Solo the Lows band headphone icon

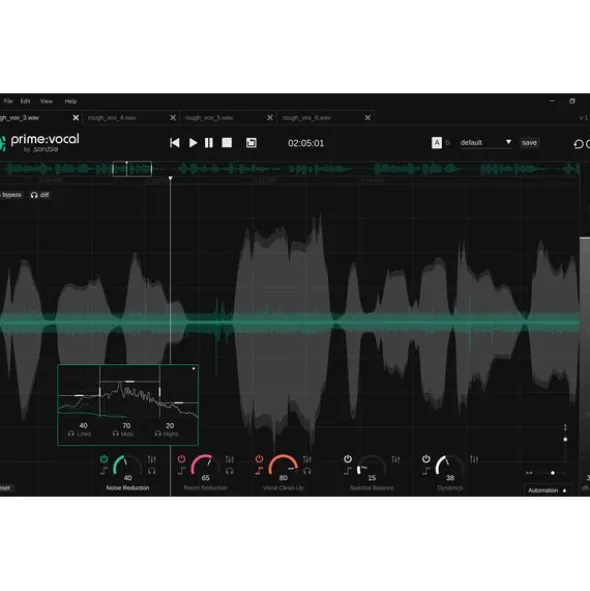coord(71,434)
